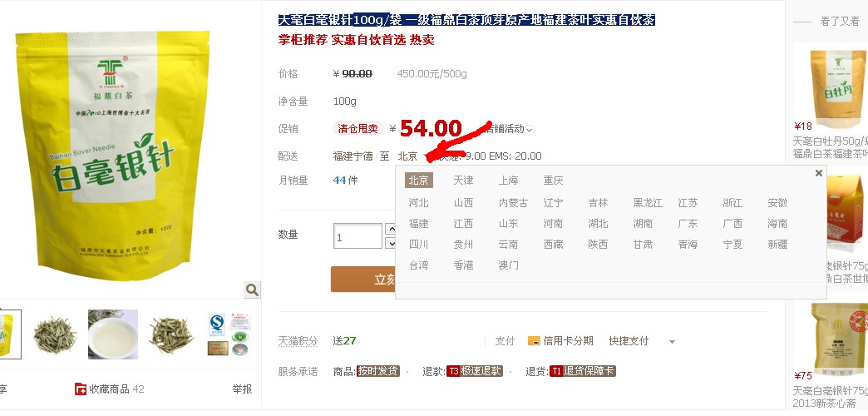
Task: Click the 44件 monthly sales count
Action: pos(345,180)
